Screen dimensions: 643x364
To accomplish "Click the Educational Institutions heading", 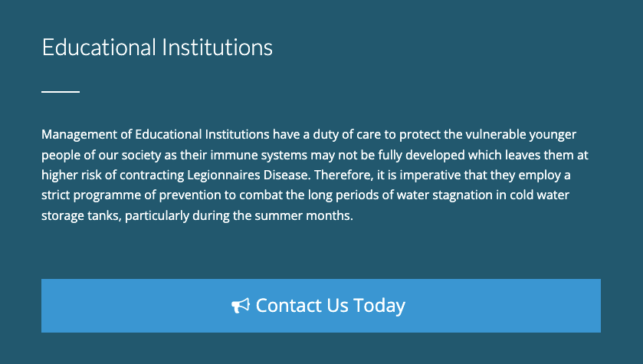I will pyautogui.click(x=157, y=48).
